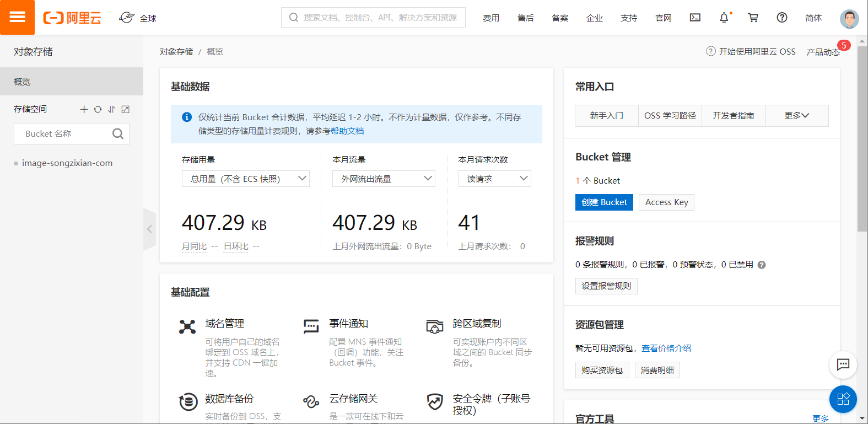Viewport: 868px width, 424px height.
Task: Focus the top global search box
Action: (x=374, y=18)
